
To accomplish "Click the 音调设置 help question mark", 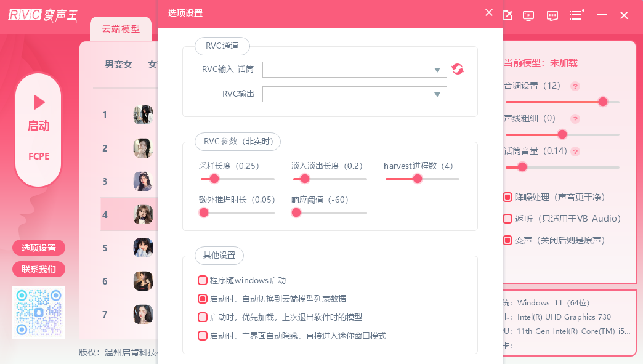I will coord(575,86).
